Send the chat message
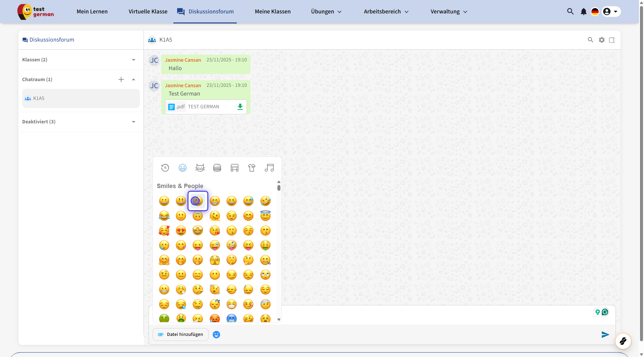644x357 pixels. [x=605, y=335]
